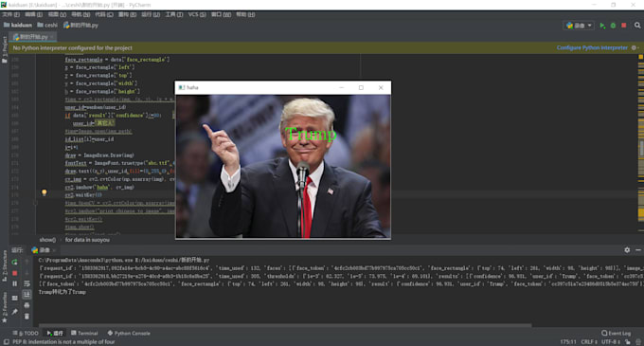644x346 pixels.
Task: Rerun program in Run panel
Action: [x=15, y=262]
